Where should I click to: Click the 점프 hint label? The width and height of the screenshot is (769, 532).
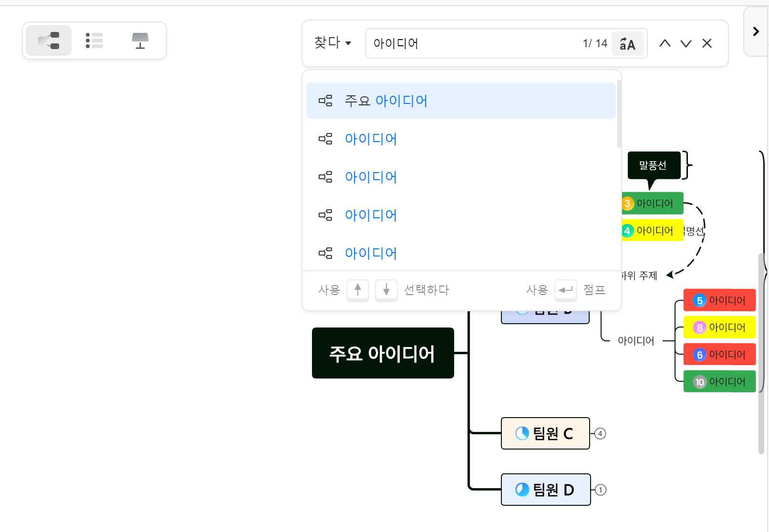coord(594,290)
